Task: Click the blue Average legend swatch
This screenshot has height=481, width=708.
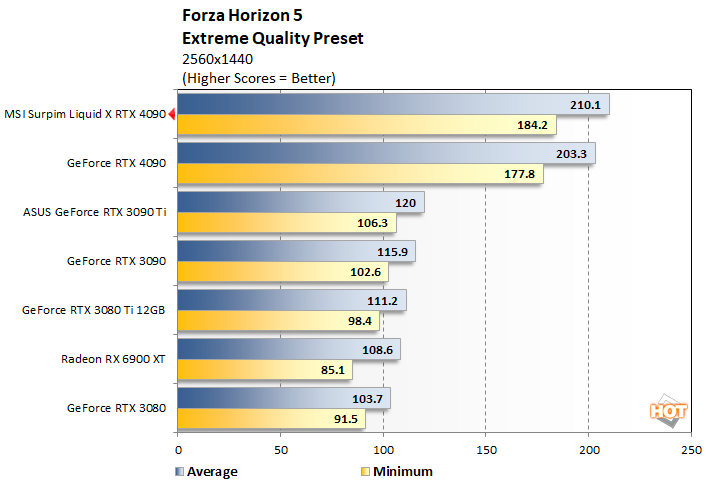Action: pyautogui.click(x=179, y=472)
